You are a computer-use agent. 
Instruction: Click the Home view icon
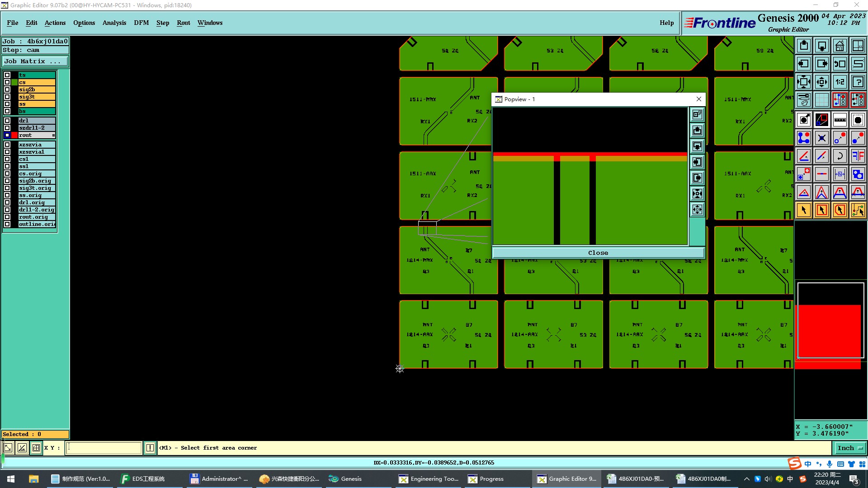[x=840, y=46]
